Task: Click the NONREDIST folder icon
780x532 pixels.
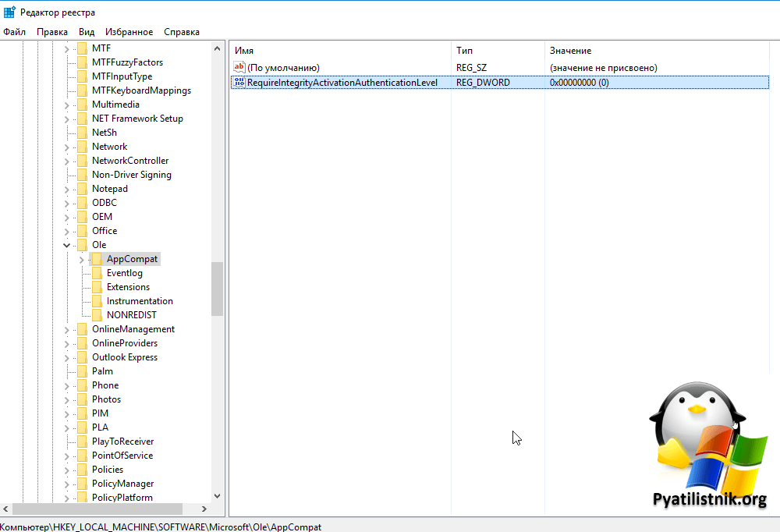Action: [x=97, y=315]
